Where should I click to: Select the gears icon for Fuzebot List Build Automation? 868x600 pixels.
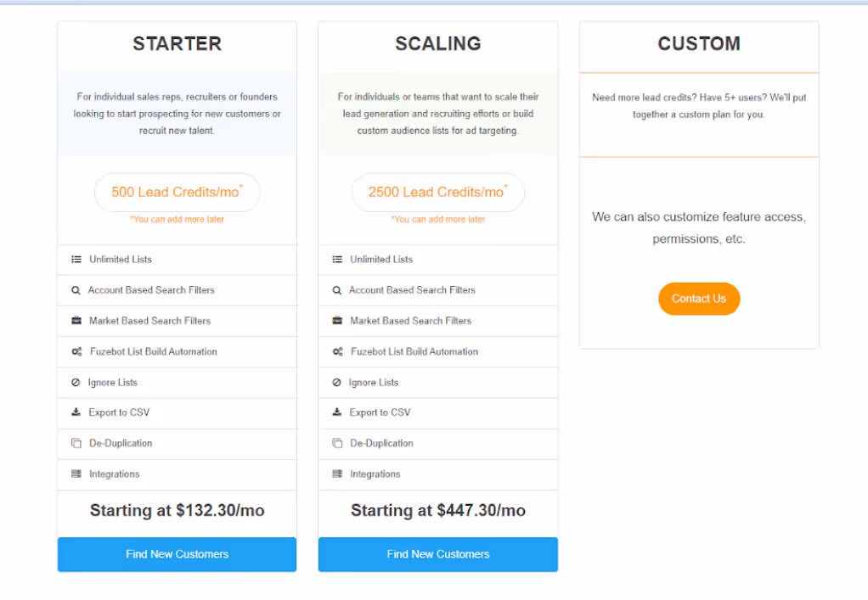76,351
